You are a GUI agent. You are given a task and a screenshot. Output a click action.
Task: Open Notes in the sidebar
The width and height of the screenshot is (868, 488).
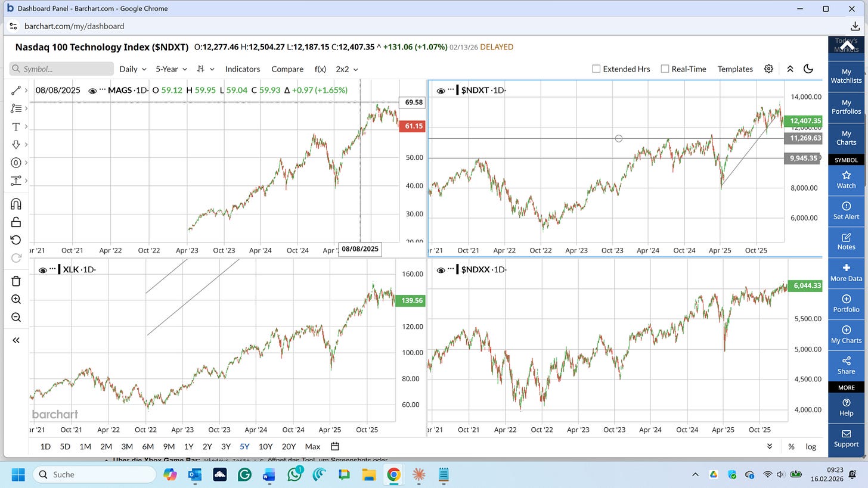tap(846, 241)
